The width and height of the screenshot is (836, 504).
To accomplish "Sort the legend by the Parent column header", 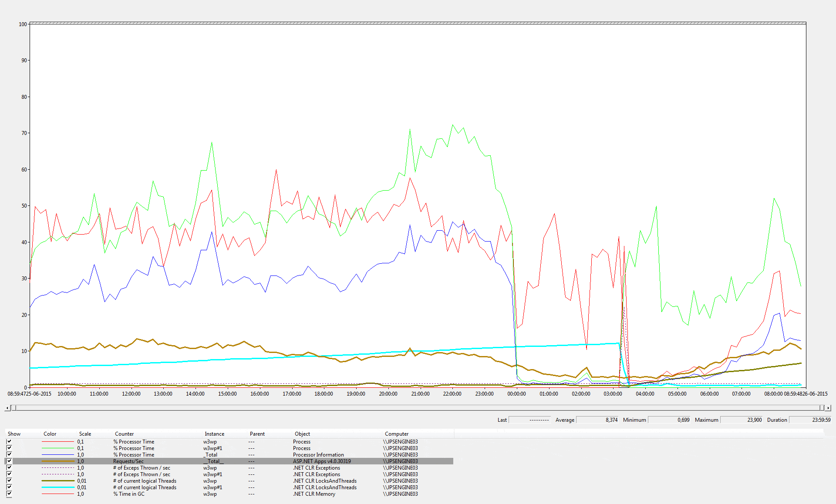I will (x=257, y=434).
